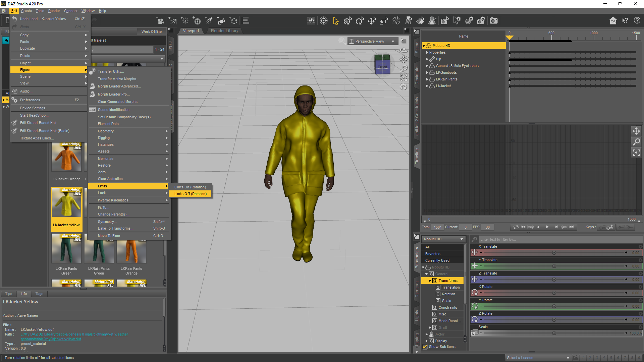Viewport: 644px width, 362px height.
Task: Open the Align tool icon
Action: (246, 21)
